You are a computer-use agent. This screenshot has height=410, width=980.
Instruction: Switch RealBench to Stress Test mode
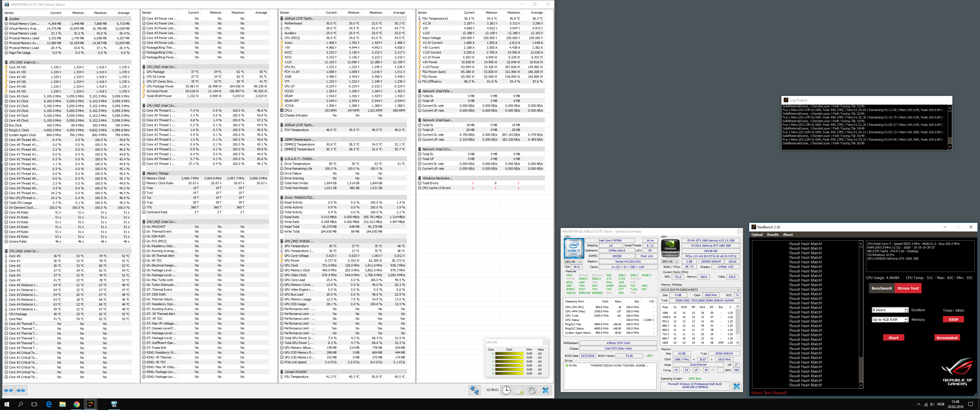click(908, 288)
